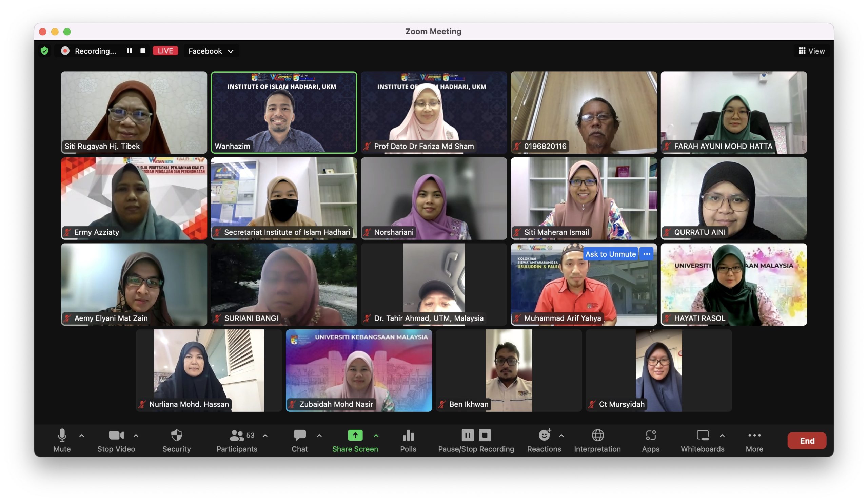
Task: Open the Whiteboards icon
Action: 702,436
